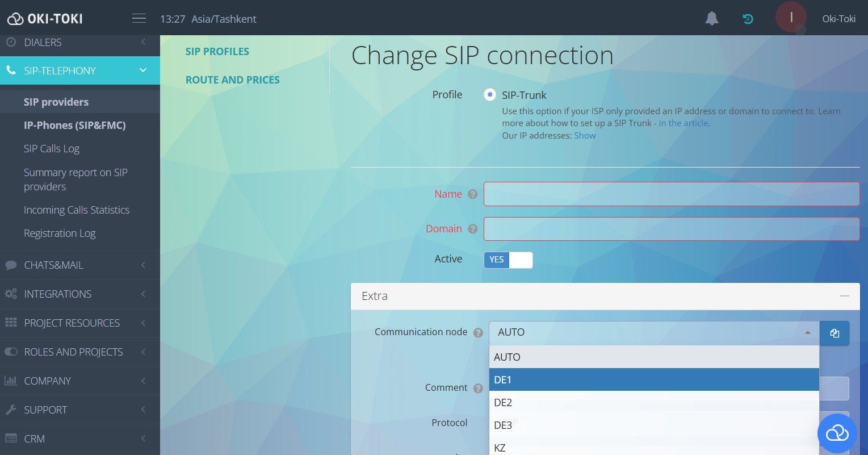
Task: Click the Oki-Toki logo
Action: pos(45,19)
